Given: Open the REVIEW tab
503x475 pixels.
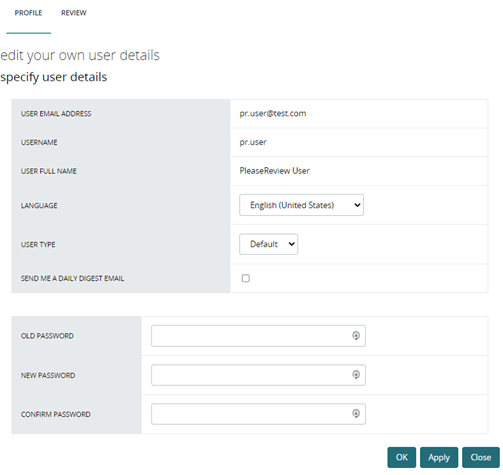Looking at the screenshot, I should 74,13.
